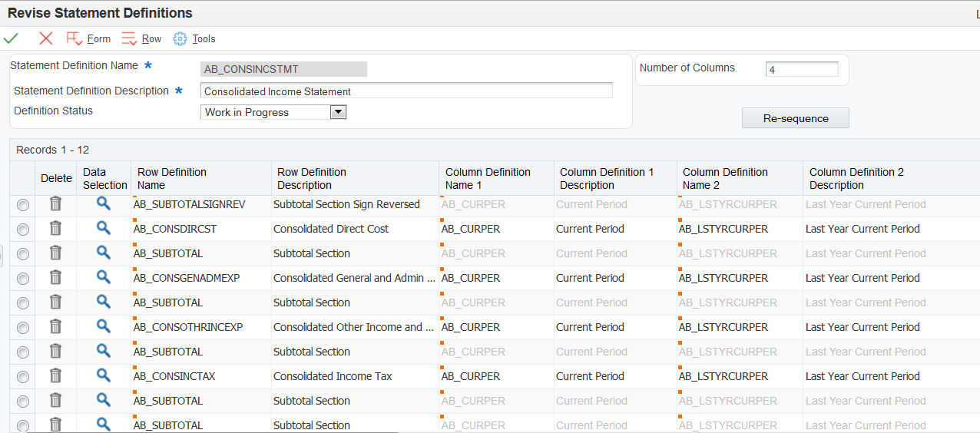Click the Re-sequence button

click(795, 118)
